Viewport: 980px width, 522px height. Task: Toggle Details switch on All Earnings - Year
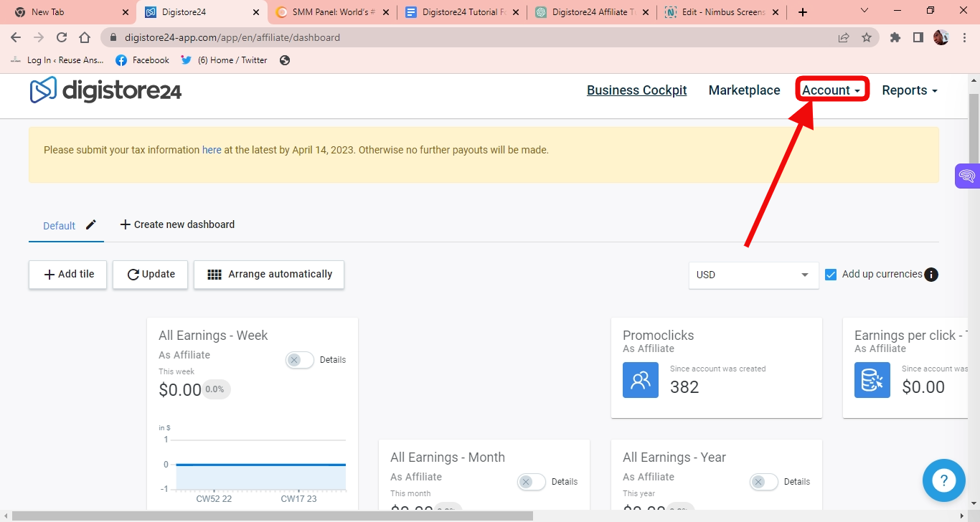[x=764, y=482]
